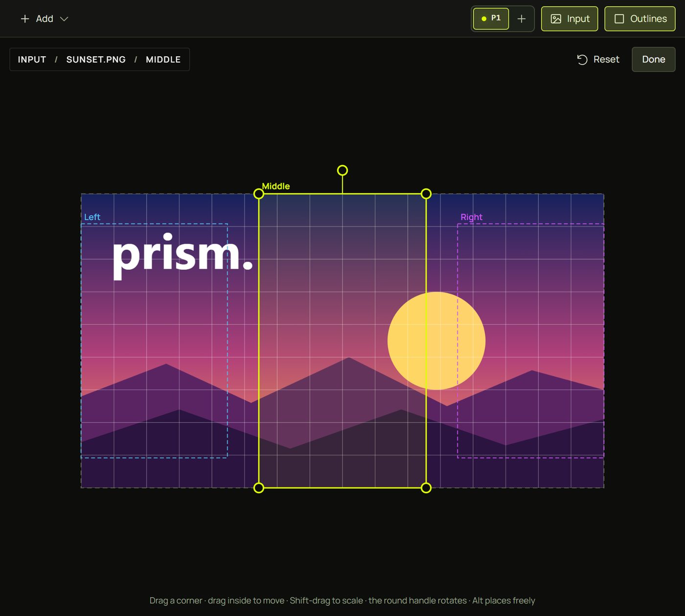
Task: Click top-right corner handle of Middle region
Action: [x=426, y=194]
